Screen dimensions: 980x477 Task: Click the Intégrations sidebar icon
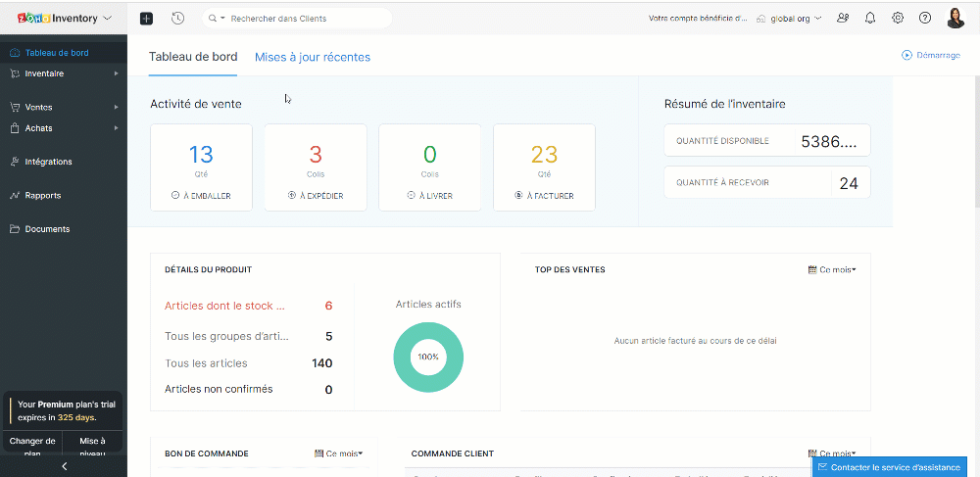(x=15, y=162)
